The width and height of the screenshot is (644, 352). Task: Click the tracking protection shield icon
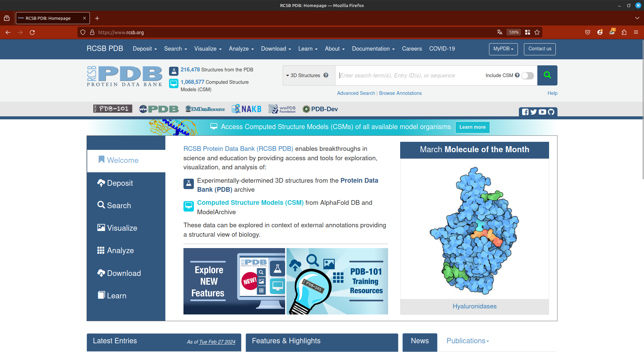point(83,33)
